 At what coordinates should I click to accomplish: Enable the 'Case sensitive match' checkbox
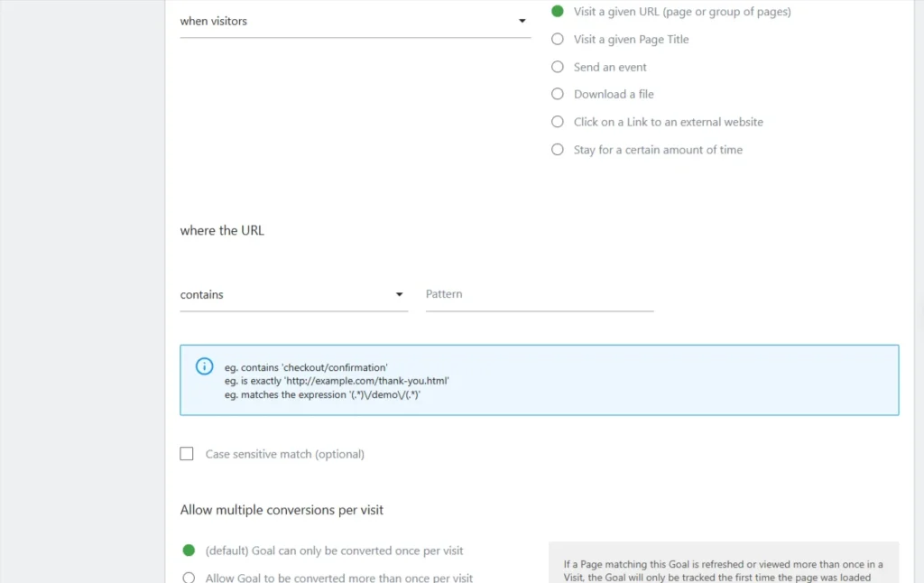187,454
